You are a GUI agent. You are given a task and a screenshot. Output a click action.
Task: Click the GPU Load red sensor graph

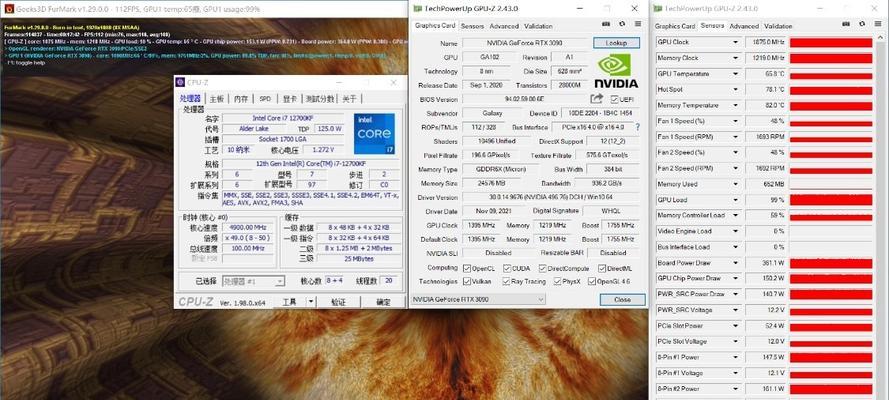point(831,200)
